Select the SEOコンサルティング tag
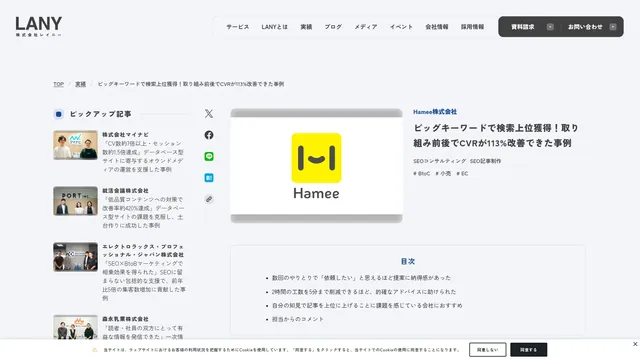Screen dimensions: 640x360 click(x=439, y=161)
